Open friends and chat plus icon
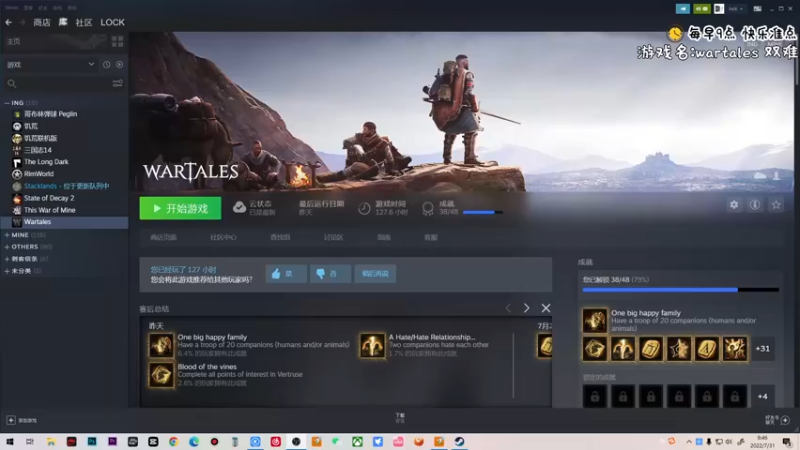 tap(785, 420)
